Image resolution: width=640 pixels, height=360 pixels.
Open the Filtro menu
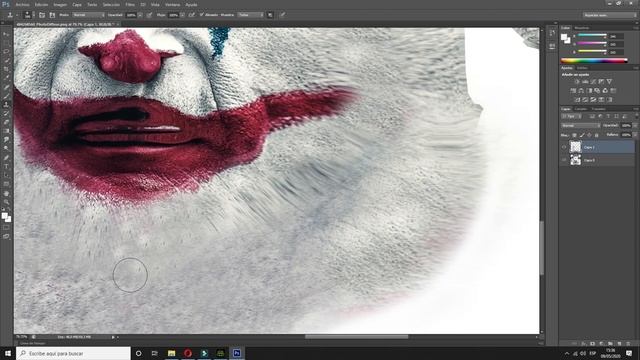tap(130, 4)
